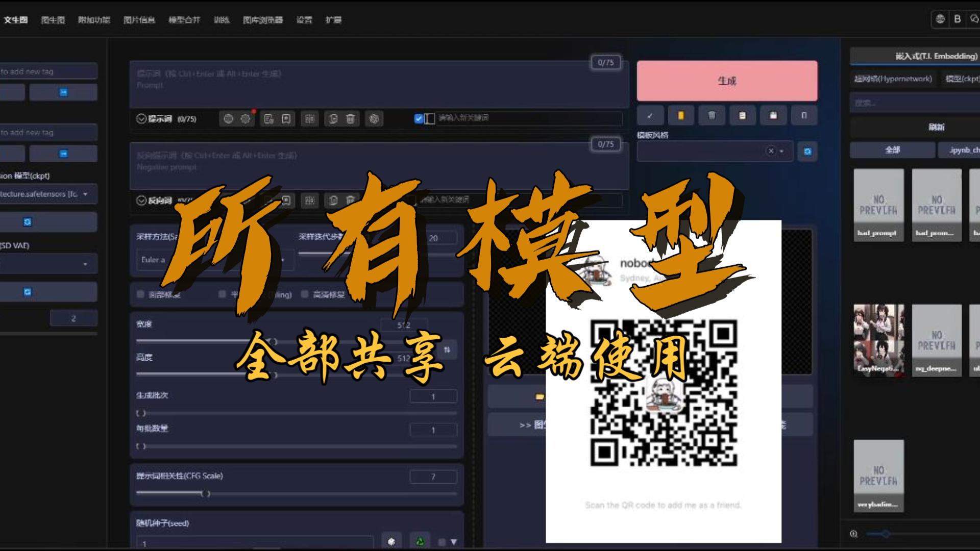
Task: Enable the 平铺 tiling checkbox
Action: coord(221,294)
